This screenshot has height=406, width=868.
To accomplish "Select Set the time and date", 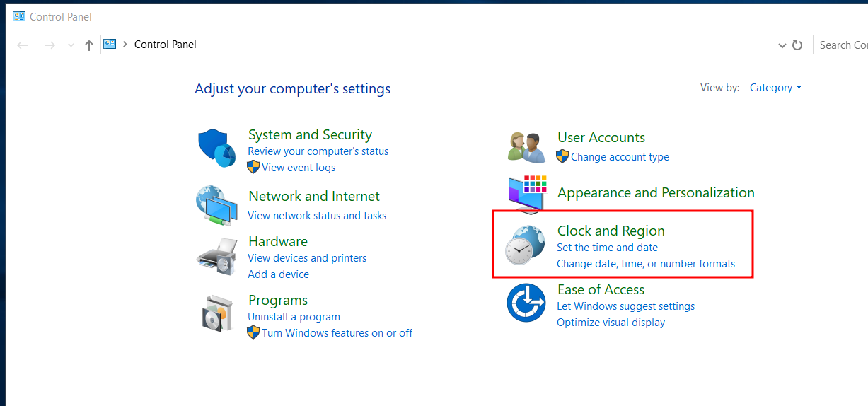I will [x=607, y=248].
